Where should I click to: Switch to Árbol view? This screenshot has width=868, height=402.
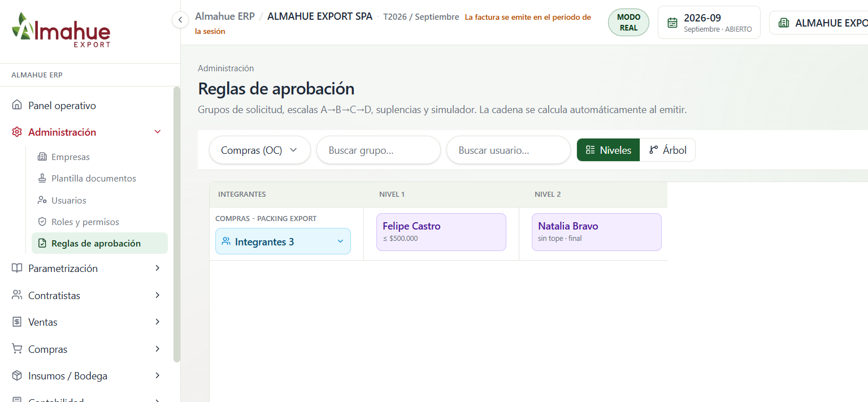667,150
